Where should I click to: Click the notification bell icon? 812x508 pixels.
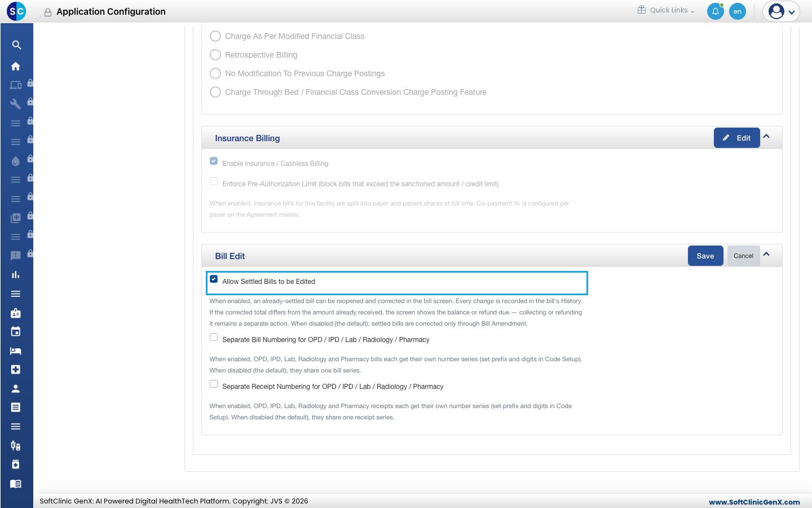pyautogui.click(x=716, y=11)
